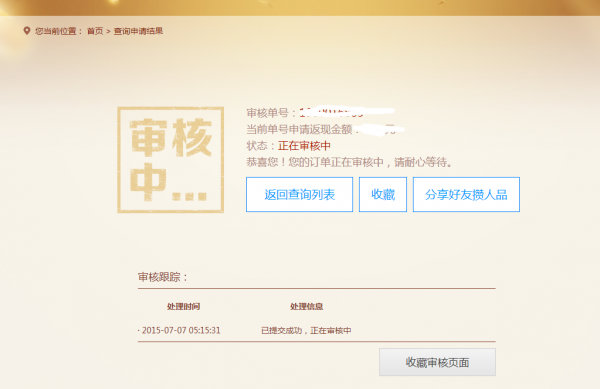Click the 处理信息 column header

coord(306,306)
